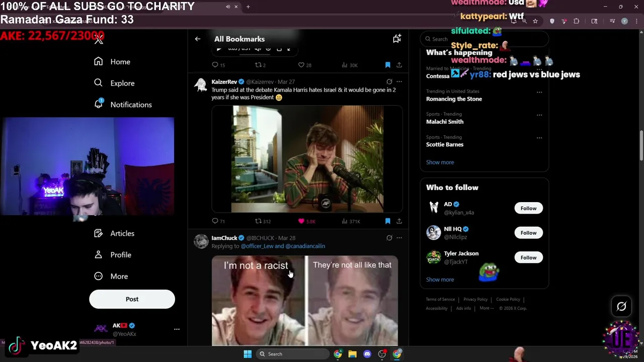The height and width of the screenshot is (362, 644).
Task: Open a new Chrome tab
Action: click(248, 7)
